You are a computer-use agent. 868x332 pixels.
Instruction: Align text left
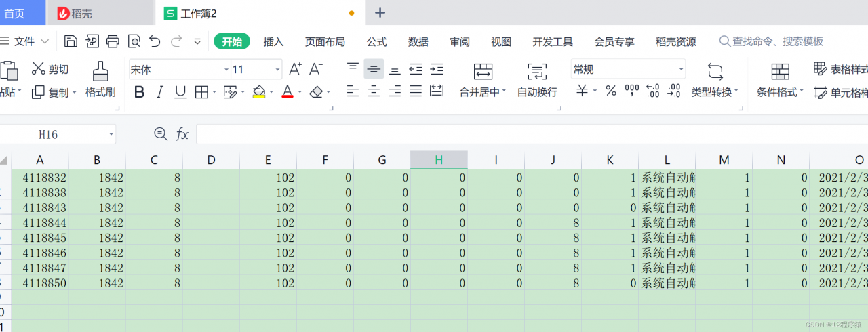353,91
